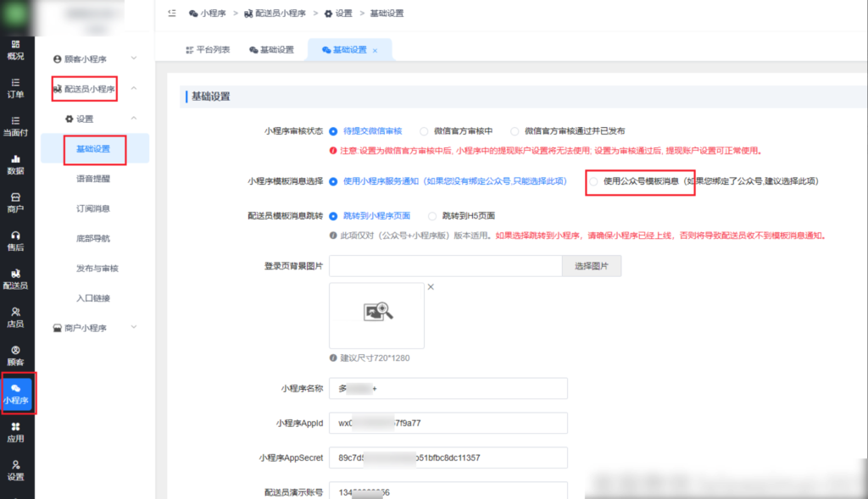Image resolution: width=868 pixels, height=499 pixels.
Task: Click the 小程序名称 input field
Action: pos(448,388)
